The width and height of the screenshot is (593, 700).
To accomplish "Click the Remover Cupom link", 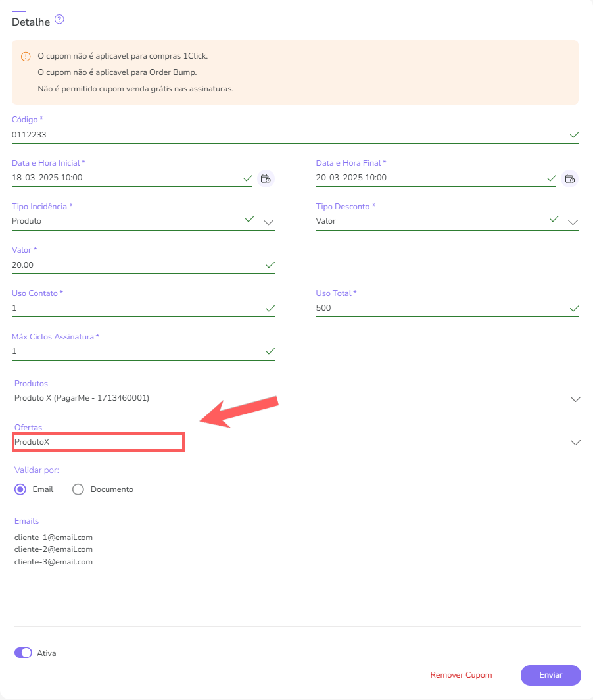I will coord(461,675).
